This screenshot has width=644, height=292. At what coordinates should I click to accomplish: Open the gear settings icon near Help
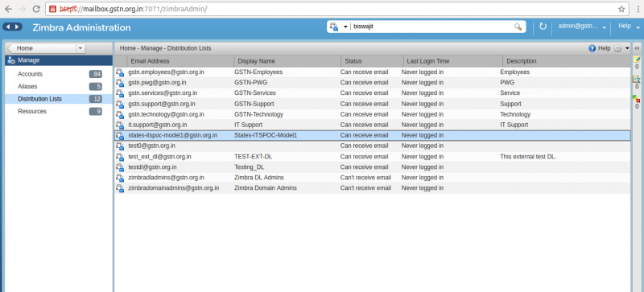(617, 48)
